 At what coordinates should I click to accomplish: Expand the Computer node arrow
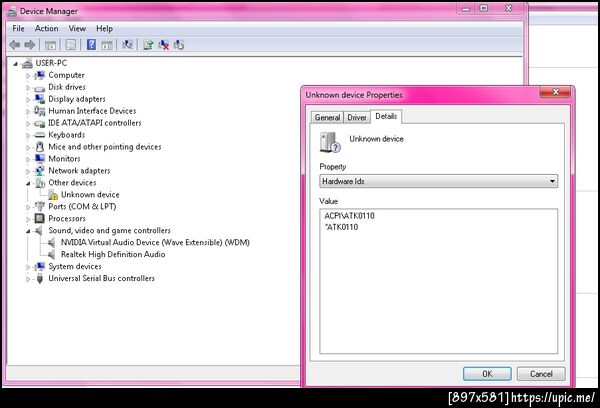pos(28,76)
